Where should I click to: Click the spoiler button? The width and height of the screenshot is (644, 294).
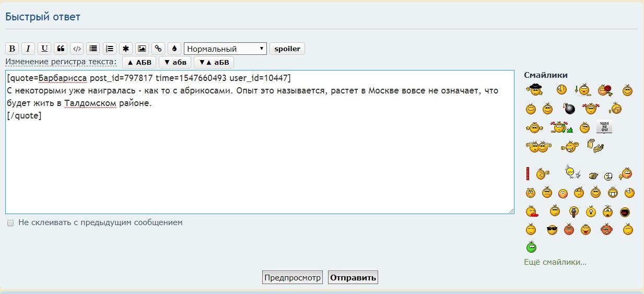287,49
